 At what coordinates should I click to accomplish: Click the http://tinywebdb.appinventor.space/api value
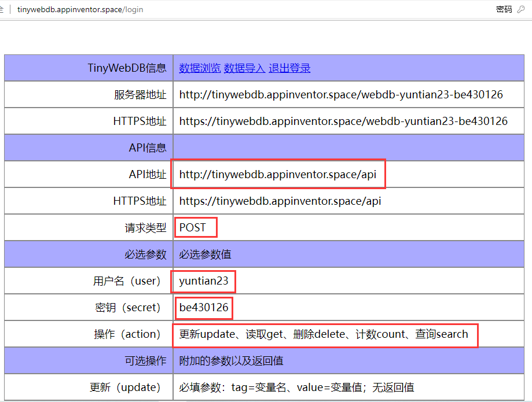coord(277,175)
